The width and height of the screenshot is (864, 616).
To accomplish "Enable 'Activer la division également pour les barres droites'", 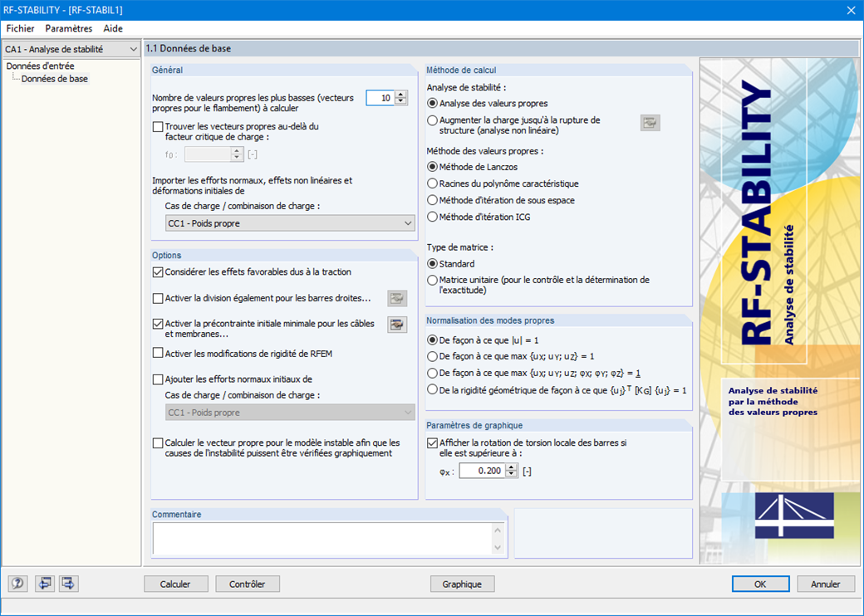I will [158, 298].
